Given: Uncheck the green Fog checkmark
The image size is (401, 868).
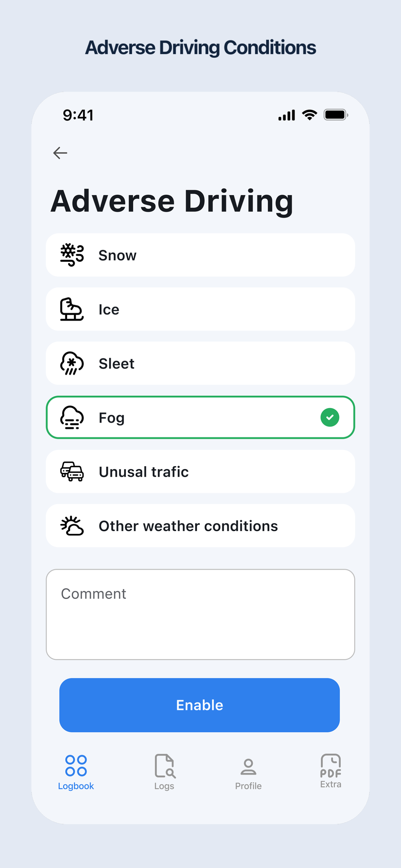Looking at the screenshot, I should coord(330,417).
